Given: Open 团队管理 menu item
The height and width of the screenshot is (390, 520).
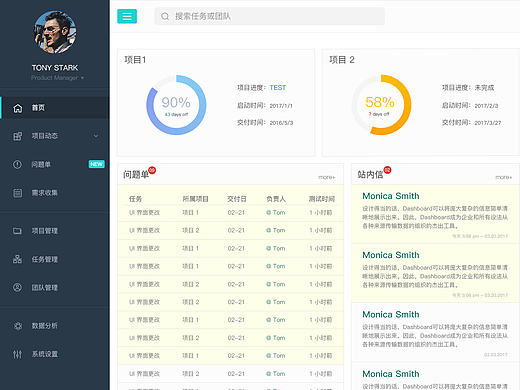Looking at the screenshot, I should pos(45,287).
